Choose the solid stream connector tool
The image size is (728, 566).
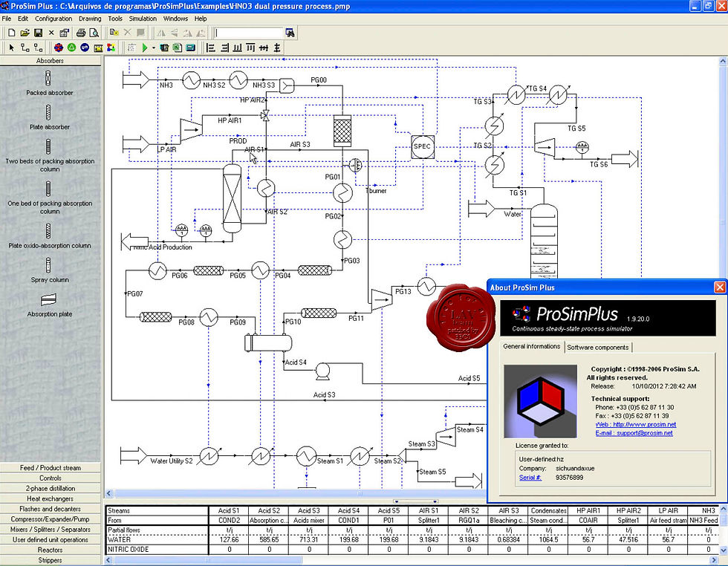(25, 48)
